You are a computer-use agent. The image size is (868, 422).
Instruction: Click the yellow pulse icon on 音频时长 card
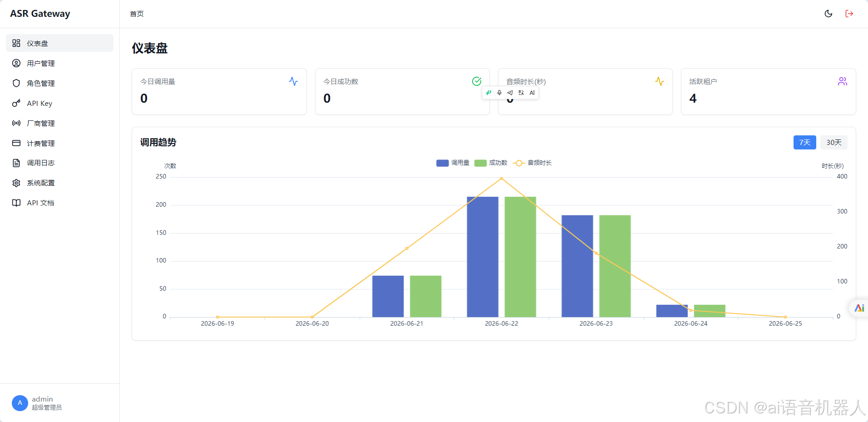click(x=660, y=81)
